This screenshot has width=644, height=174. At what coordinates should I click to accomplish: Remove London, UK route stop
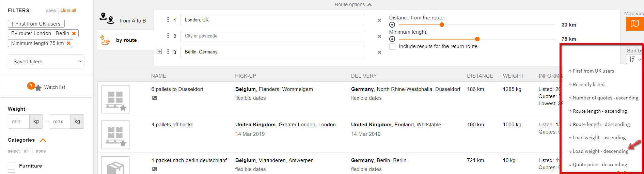click(379, 20)
